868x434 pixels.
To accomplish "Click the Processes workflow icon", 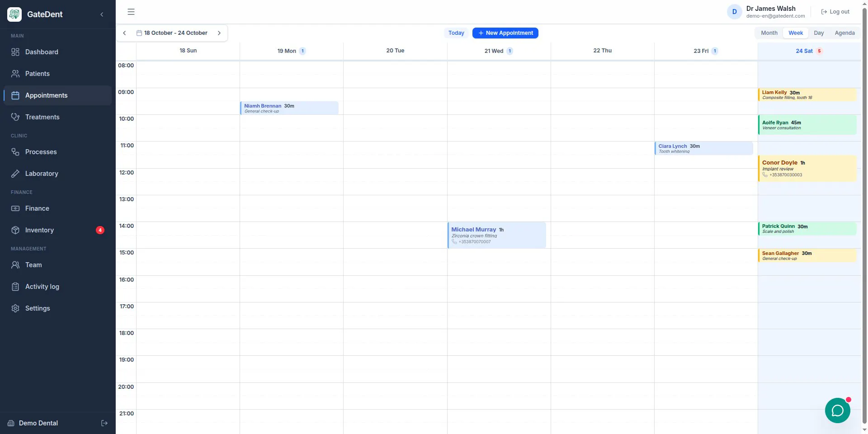I will tap(15, 152).
